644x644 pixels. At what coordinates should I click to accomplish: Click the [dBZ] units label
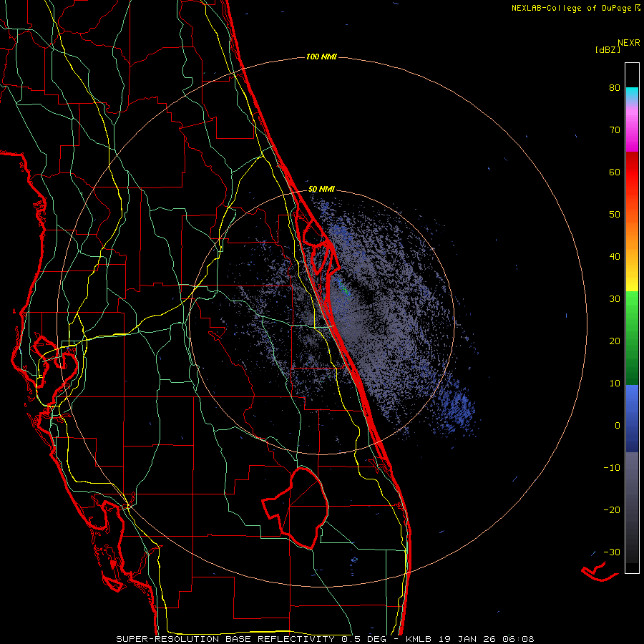point(608,50)
